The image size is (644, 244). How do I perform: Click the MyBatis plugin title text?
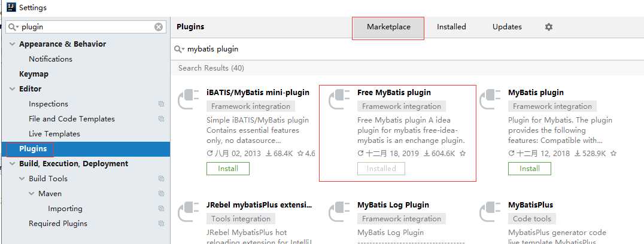point(536,93)
